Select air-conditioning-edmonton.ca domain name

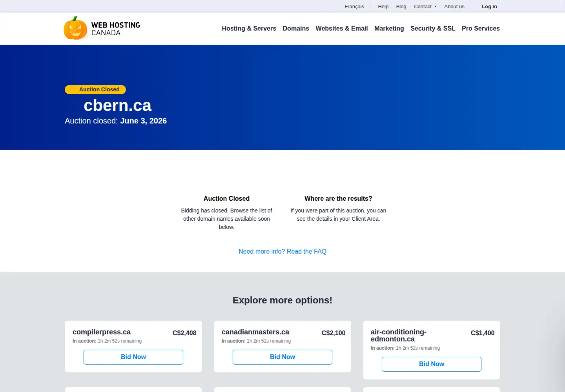(399, 336)
